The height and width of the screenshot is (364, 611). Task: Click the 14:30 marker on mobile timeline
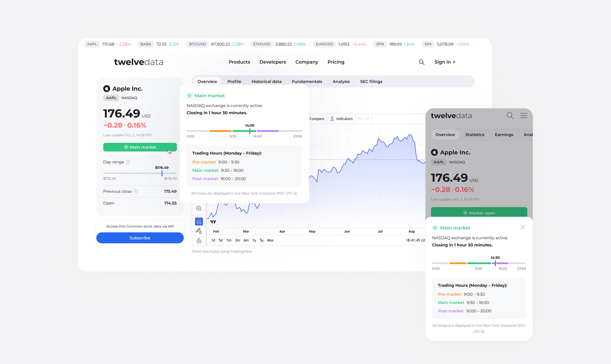(495, 263)
